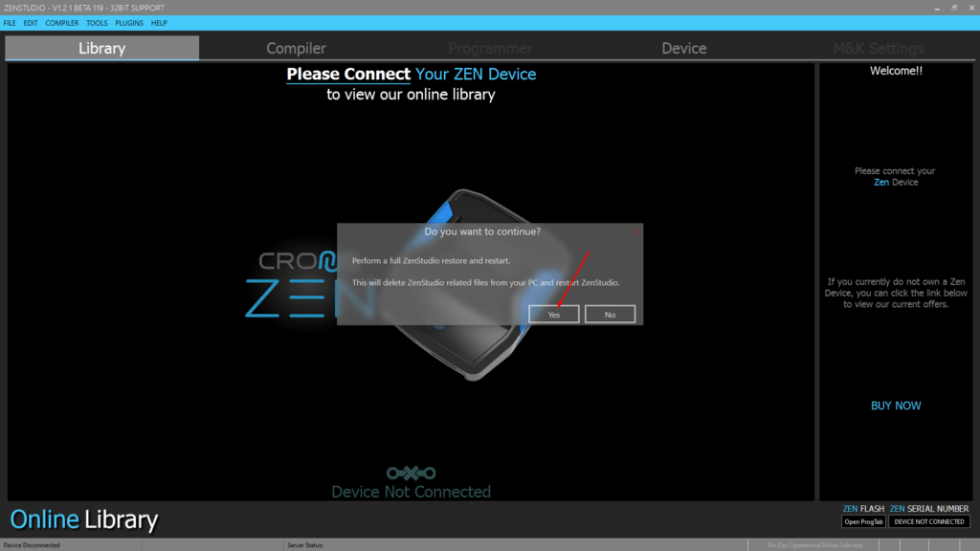Click the 'Please connect your Zen Device' text
Viewport: 980px width, 551px height.
(x=896, y=176)
